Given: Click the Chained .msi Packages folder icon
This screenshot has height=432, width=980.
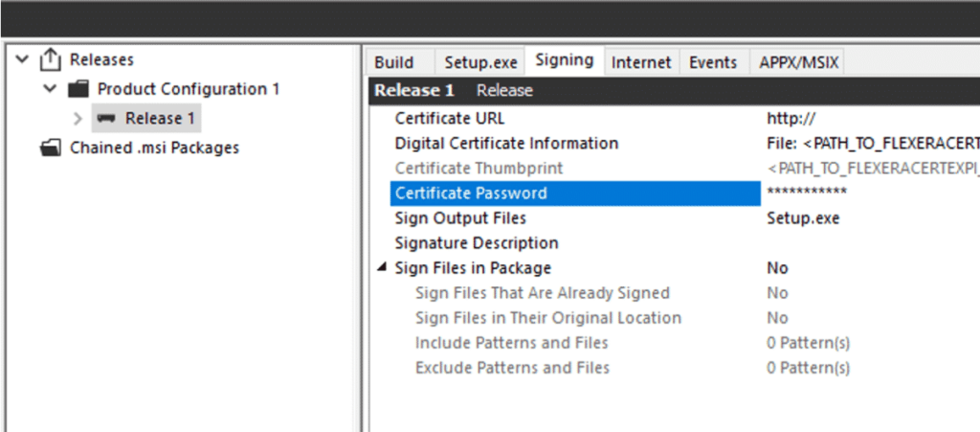Looking at the screenshot, I should [x=50, y=148].
